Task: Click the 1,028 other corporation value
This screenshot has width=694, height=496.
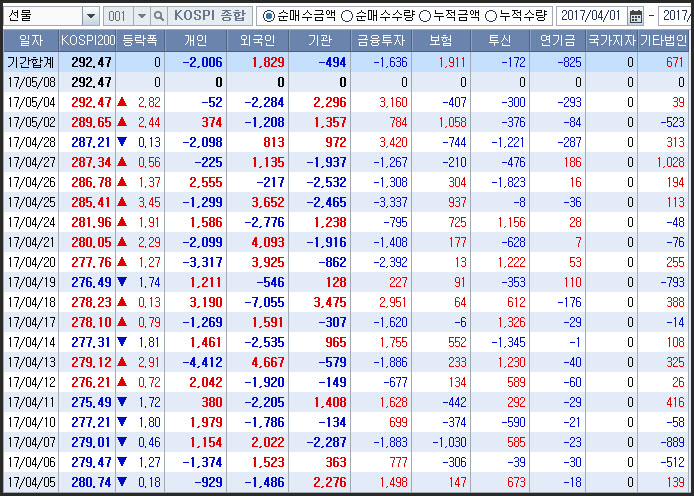Action: click(x=671, y=162)
